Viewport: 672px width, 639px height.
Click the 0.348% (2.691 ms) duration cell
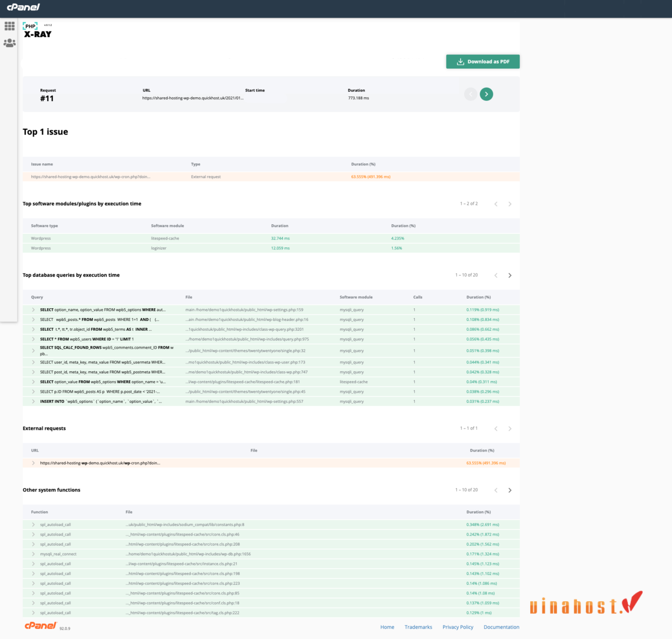point(482,525)
